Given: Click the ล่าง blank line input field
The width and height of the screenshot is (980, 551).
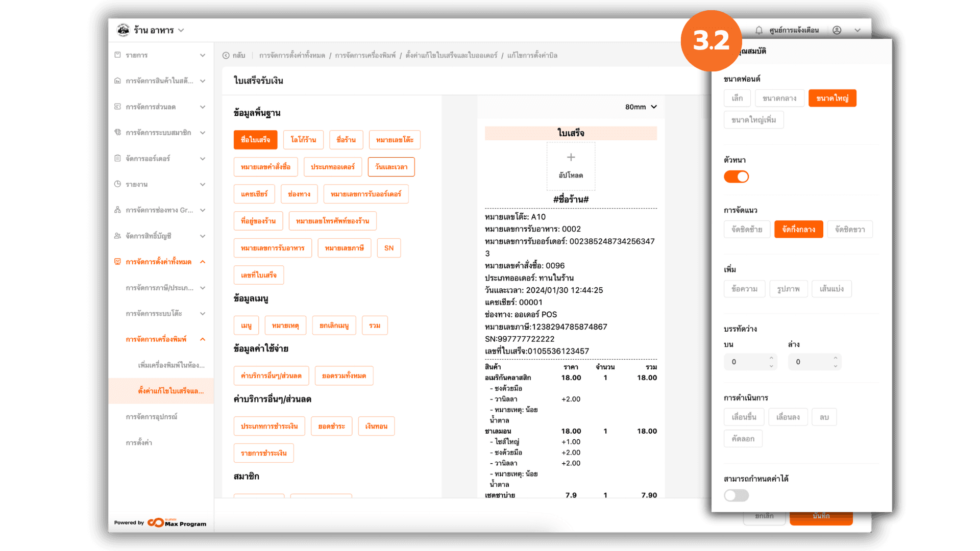Looking at the screenshot, I should pyautogui.click(x=809, y=362).
